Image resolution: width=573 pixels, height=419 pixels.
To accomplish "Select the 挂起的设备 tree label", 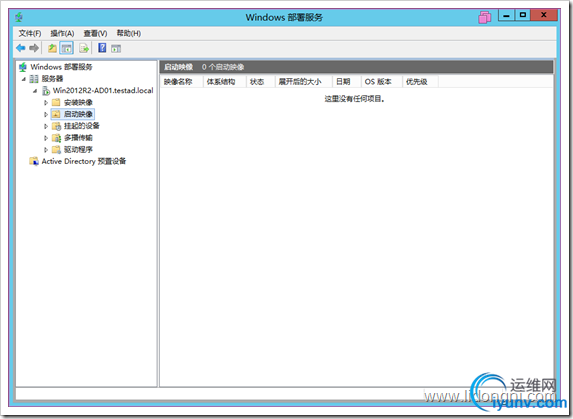I will coord(82,126).
